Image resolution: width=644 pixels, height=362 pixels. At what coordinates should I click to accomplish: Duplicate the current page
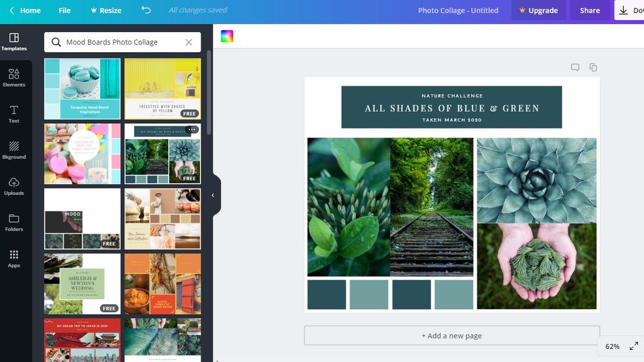pyautogui.click(x=592, y=67)
